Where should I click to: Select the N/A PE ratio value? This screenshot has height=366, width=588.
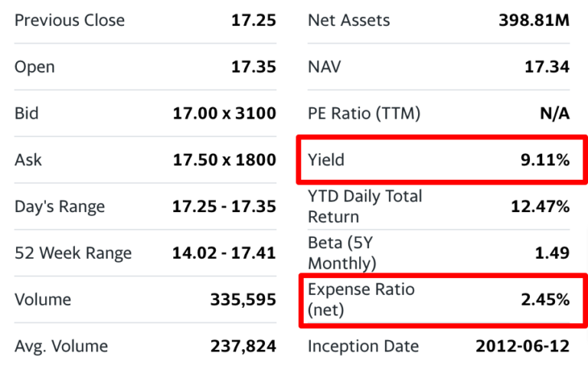(x=554, y=113)
